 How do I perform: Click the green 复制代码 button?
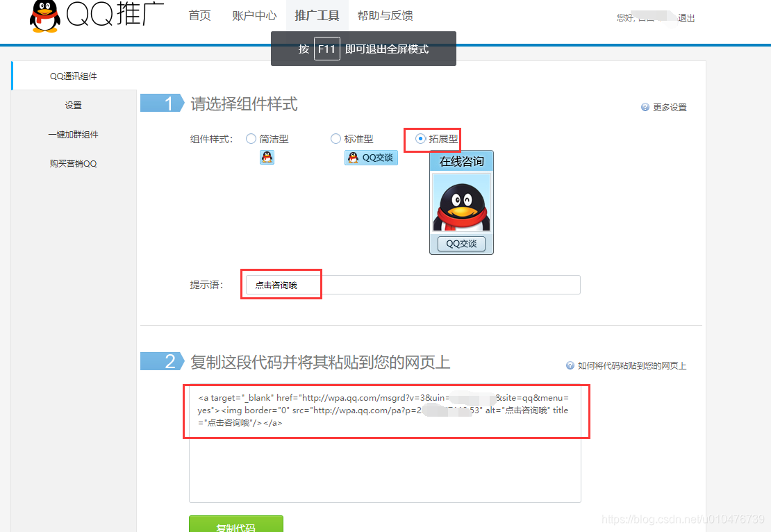coord(236,524)
